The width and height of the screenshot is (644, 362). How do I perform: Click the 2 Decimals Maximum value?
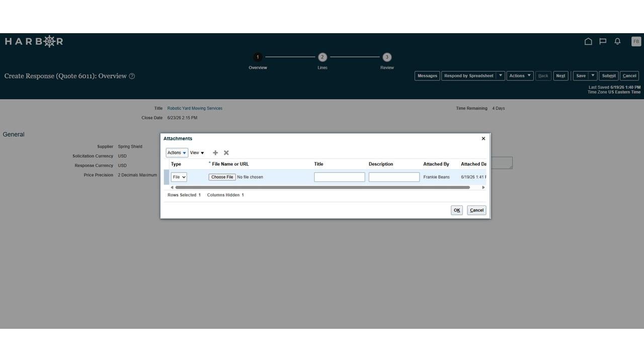pos(137,175)
